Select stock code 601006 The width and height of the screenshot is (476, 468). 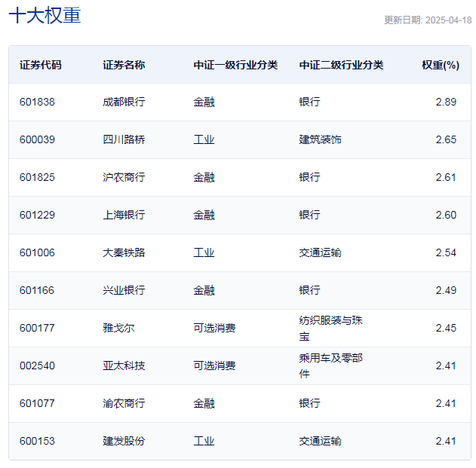click(x=37, y=252)
